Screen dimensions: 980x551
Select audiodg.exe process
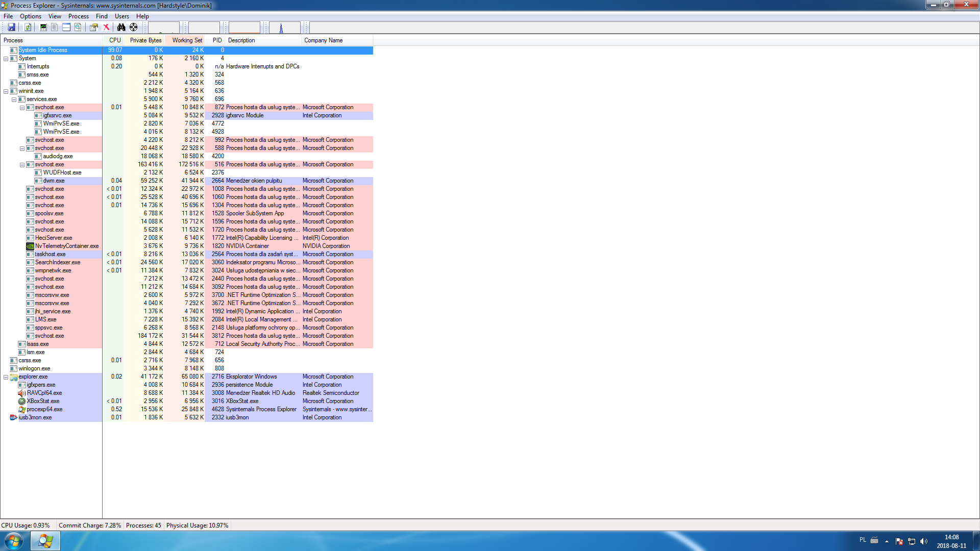tap(187, 156)
